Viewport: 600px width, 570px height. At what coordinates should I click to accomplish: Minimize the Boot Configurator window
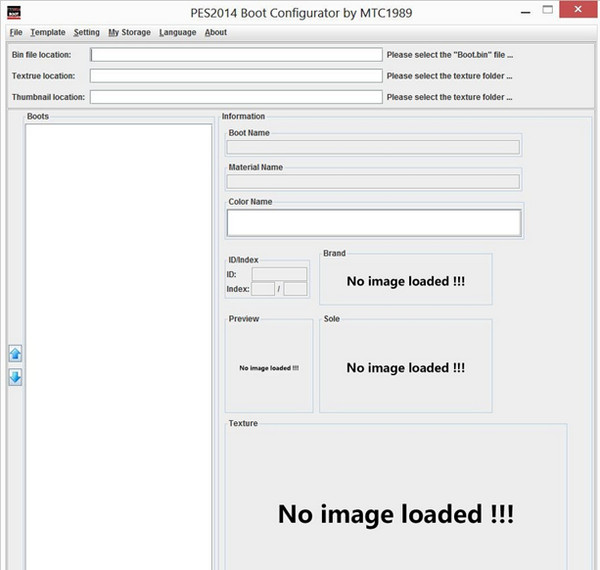(526, 12)
